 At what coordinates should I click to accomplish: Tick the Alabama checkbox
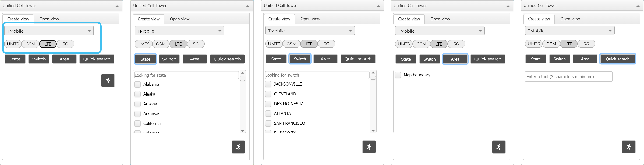pyautogui.click(x=137, y=84)
